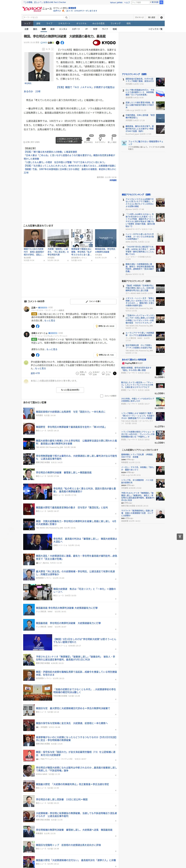Load more comments もっと見る(665件)
This screenshot has width=186, height=868.
(70, 390)
